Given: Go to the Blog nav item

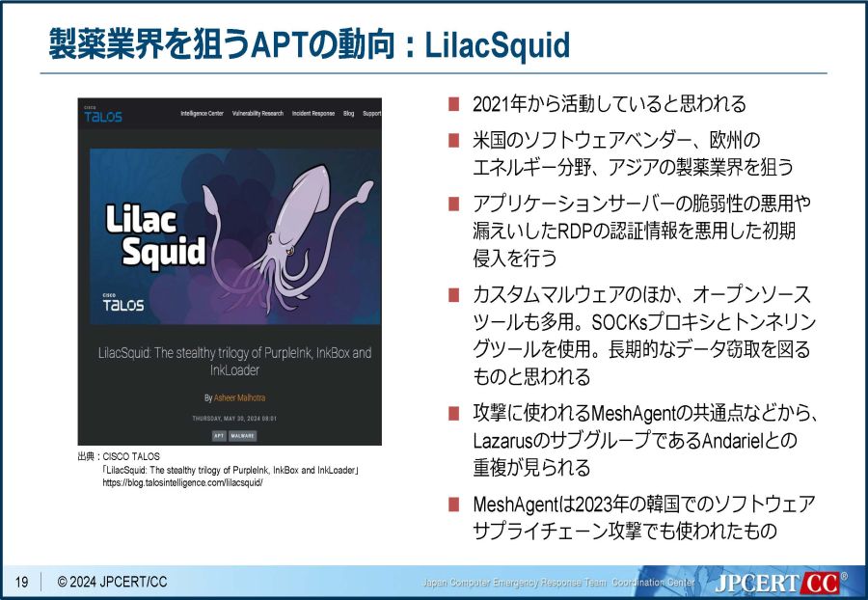Looking at the screenshot, I should pos(349,114).
